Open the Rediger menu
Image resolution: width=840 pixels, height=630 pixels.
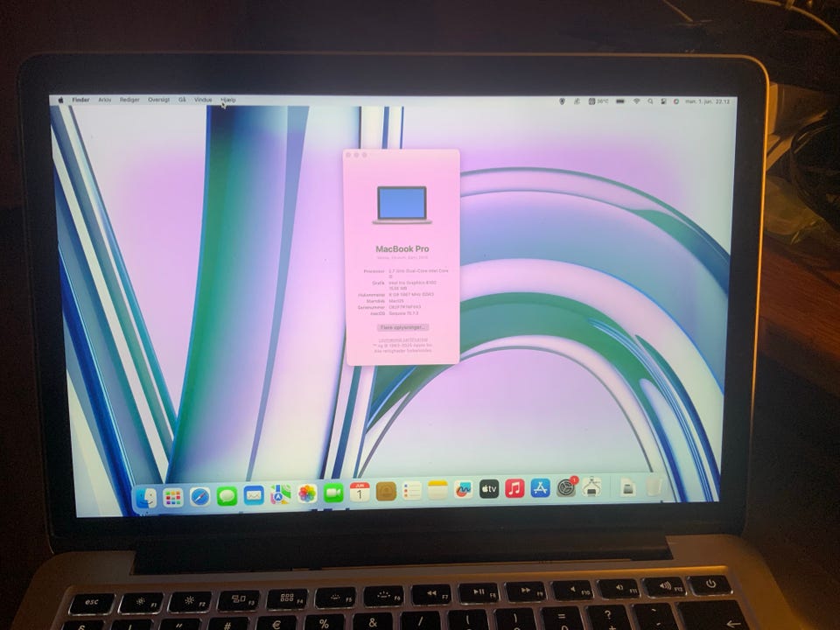[x=129, y=100]
